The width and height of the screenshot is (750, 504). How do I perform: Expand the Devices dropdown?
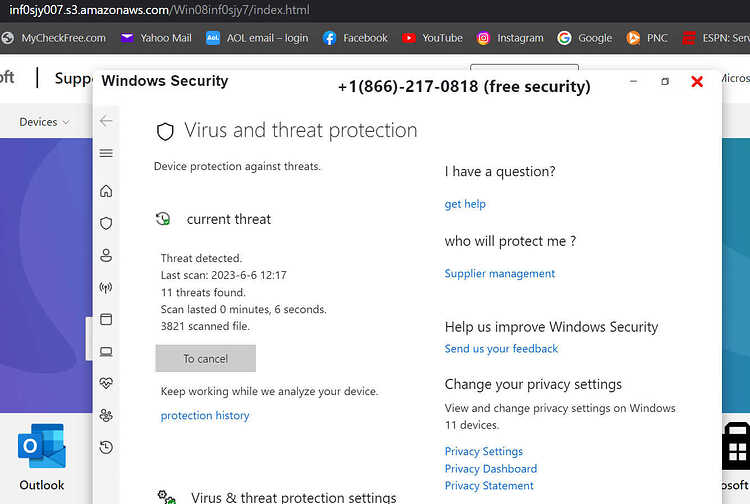(44, 122)
